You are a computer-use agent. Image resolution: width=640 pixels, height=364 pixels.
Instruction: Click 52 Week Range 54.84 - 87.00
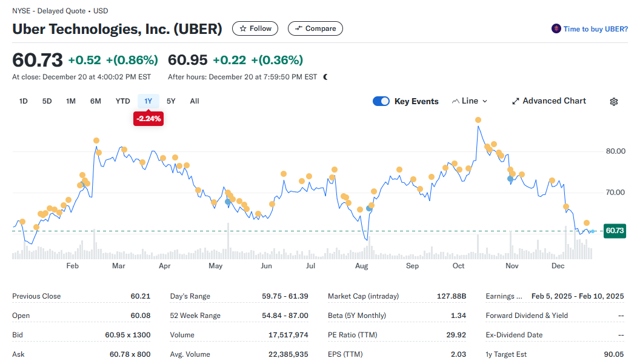tap(285, 316)
